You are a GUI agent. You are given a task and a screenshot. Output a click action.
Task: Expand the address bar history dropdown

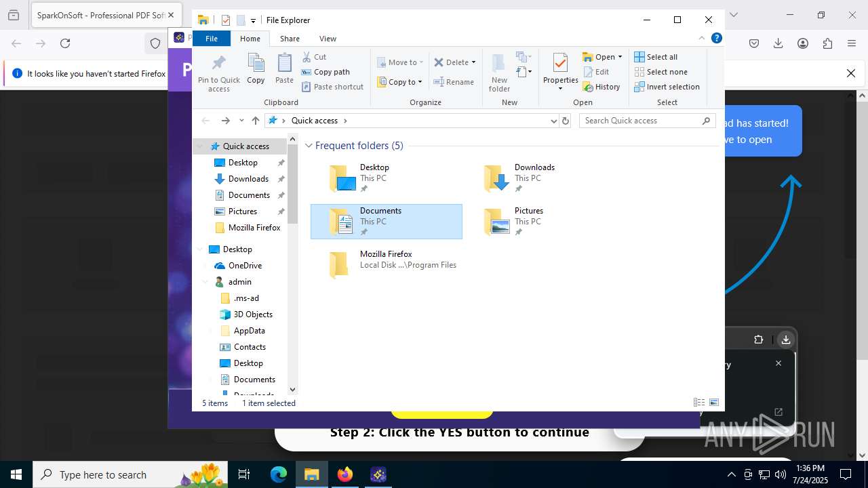coord(553,121)
